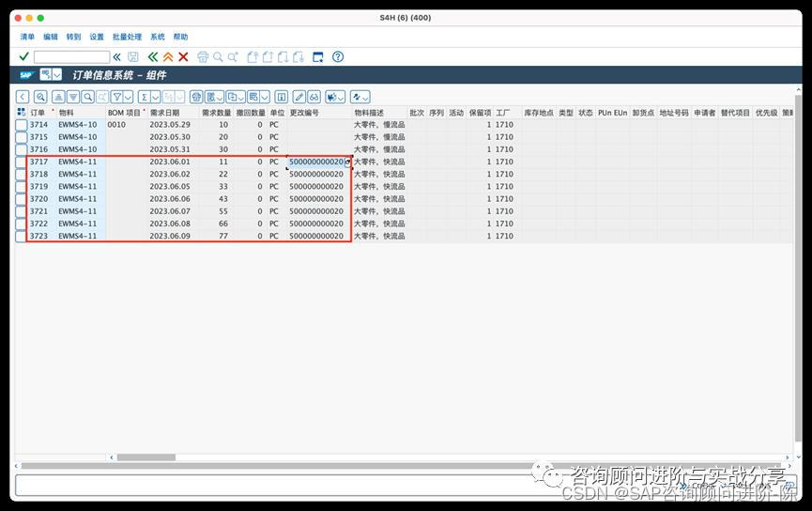Click the glasses Display icon
Screen dimensions: 812x511
tap(314, 97)
